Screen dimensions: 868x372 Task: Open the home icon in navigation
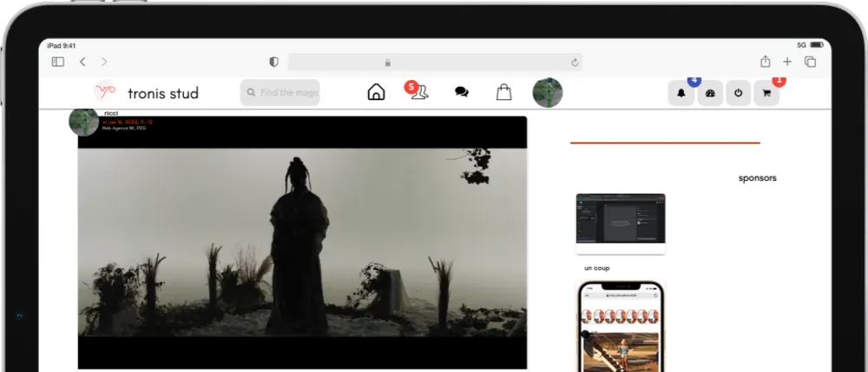[376, 92]
